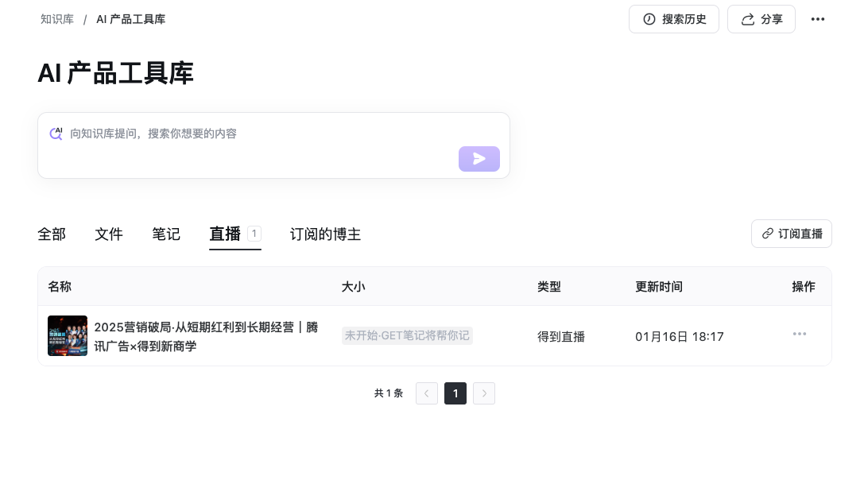The image size is (868, 480).
Task: Go to next page with right chevron
Action: 484,393
